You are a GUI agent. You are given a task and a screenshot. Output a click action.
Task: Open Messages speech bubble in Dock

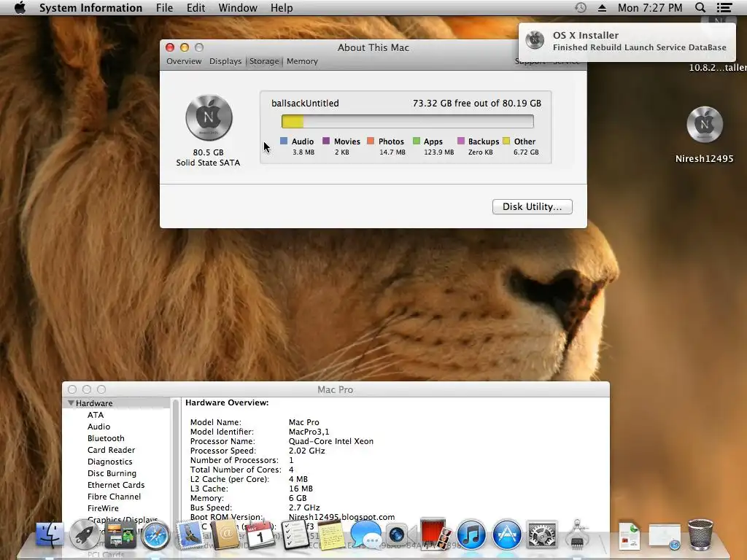[366, 534]
